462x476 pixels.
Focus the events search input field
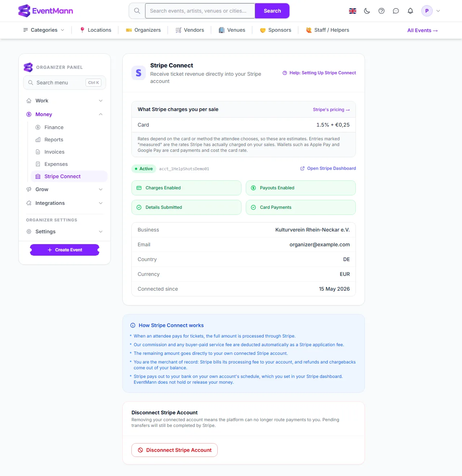[x=200, y=11]
